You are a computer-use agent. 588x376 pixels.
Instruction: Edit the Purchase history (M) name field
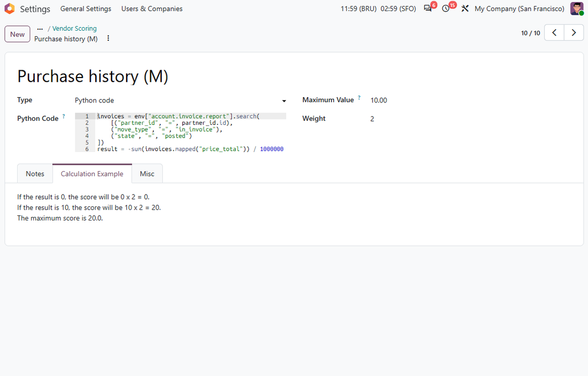93,76
